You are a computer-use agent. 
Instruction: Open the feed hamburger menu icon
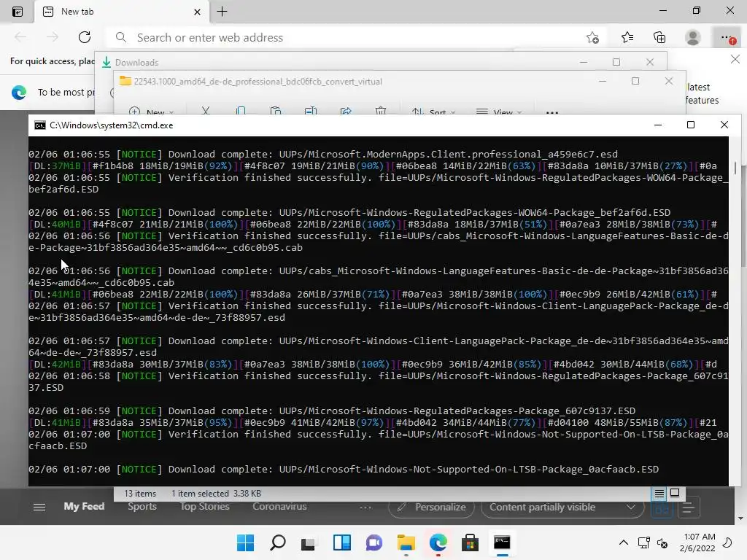(39, 507)
